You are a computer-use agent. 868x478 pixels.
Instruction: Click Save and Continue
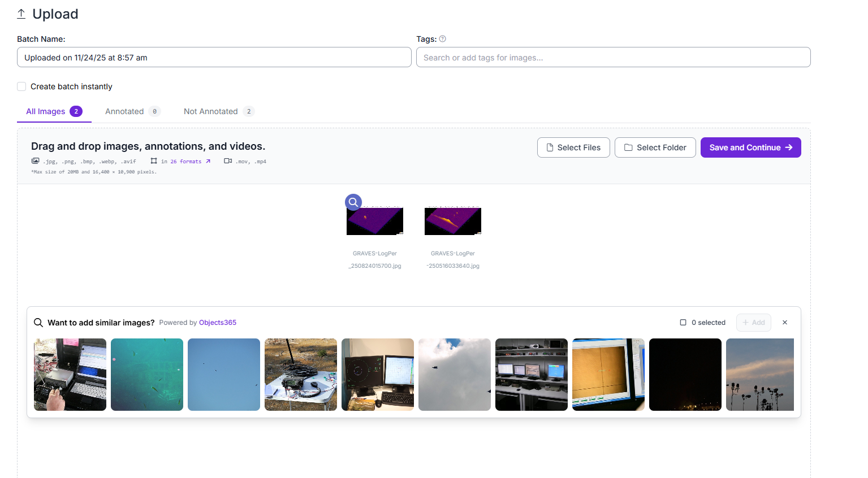click(x=751, y=147)
